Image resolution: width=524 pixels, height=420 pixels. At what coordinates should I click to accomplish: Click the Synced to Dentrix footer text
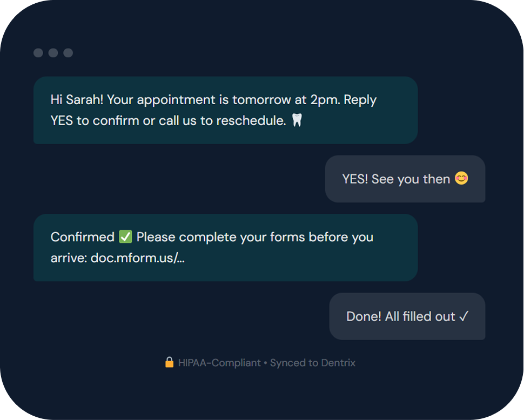coord(313,363)
